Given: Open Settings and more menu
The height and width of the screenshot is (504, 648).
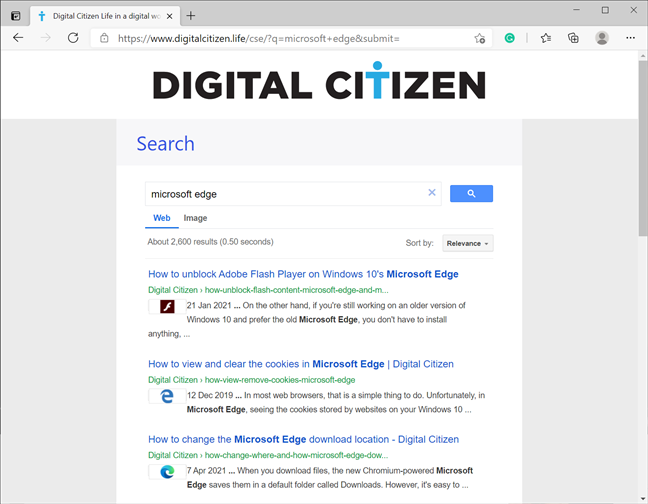Looking at the screenshot, I should tap(630, 38).
